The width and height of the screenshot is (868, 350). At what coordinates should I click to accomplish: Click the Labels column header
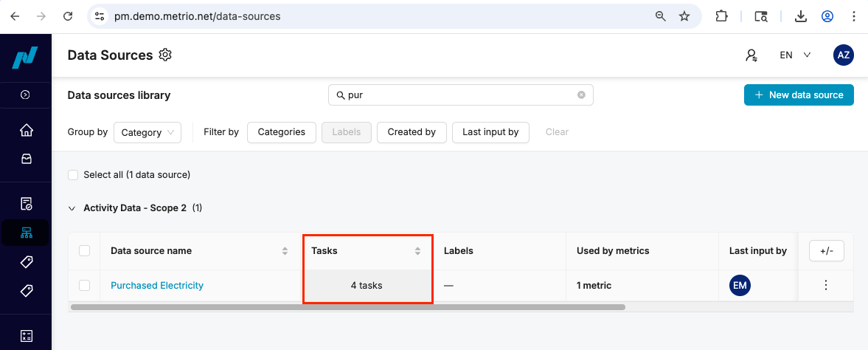click(459, 251)
